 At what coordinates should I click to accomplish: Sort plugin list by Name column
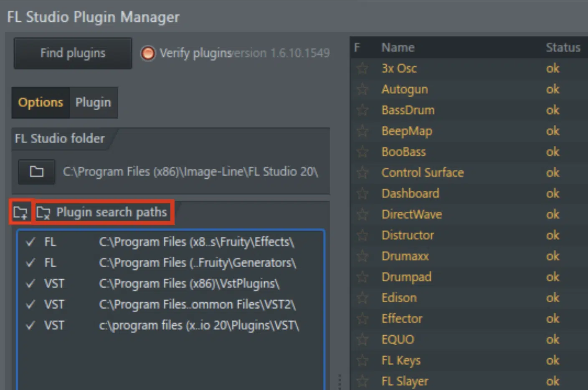click(x=398, y=48)
